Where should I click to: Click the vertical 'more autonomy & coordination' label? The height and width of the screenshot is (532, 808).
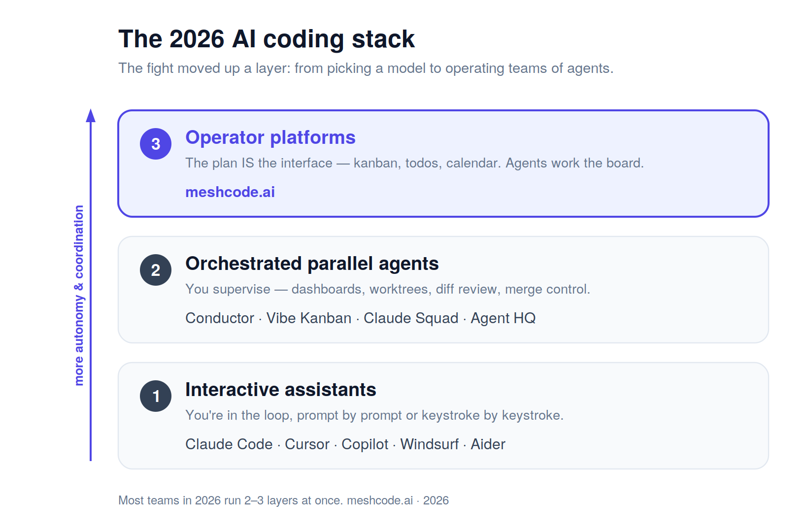pos(79,295)
